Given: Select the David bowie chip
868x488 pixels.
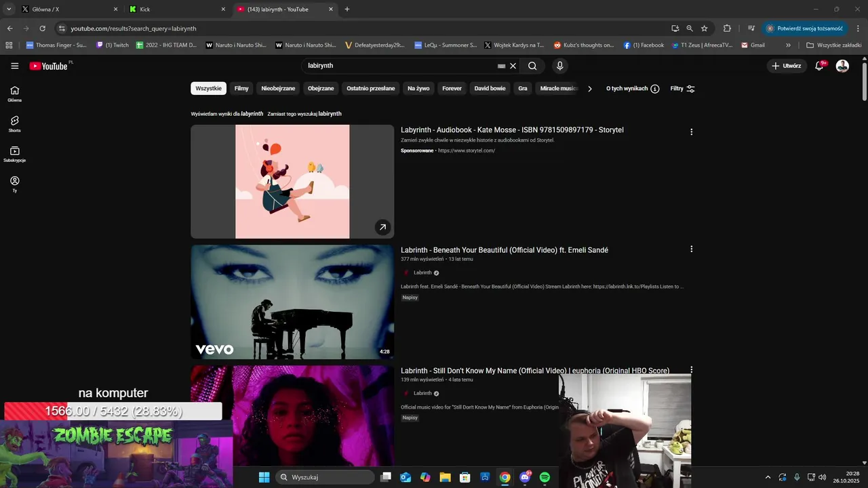Looking at the screenshot, I should [x=490, y=89].
